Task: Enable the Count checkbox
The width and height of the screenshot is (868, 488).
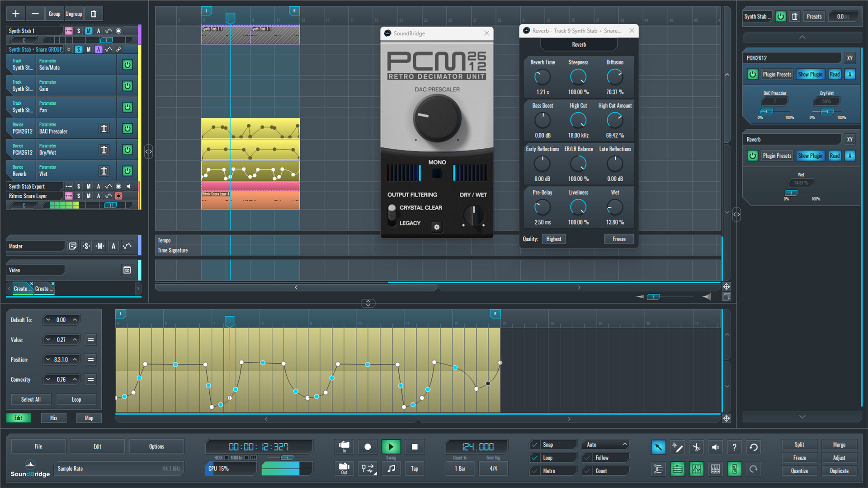Action: (587, 471)
